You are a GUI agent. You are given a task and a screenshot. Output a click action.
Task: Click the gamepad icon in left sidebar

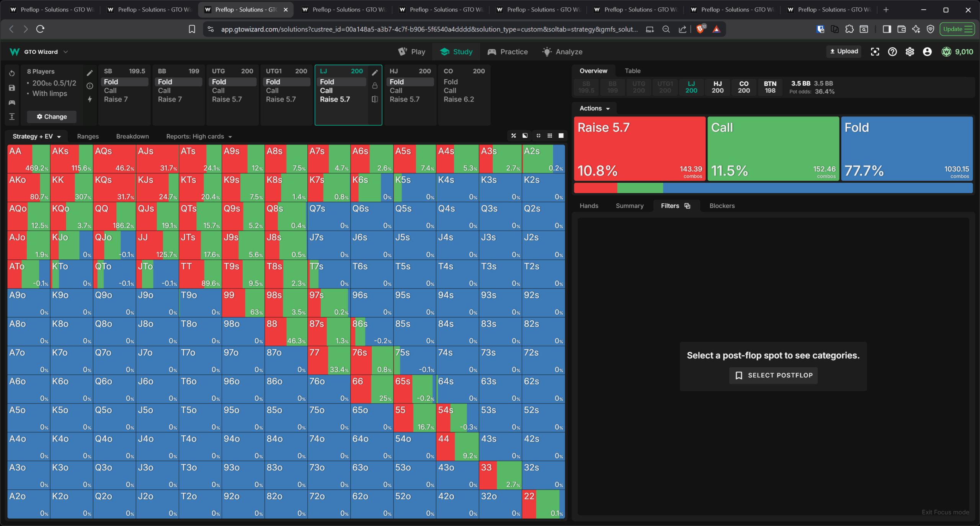click(x=12, y=102)
